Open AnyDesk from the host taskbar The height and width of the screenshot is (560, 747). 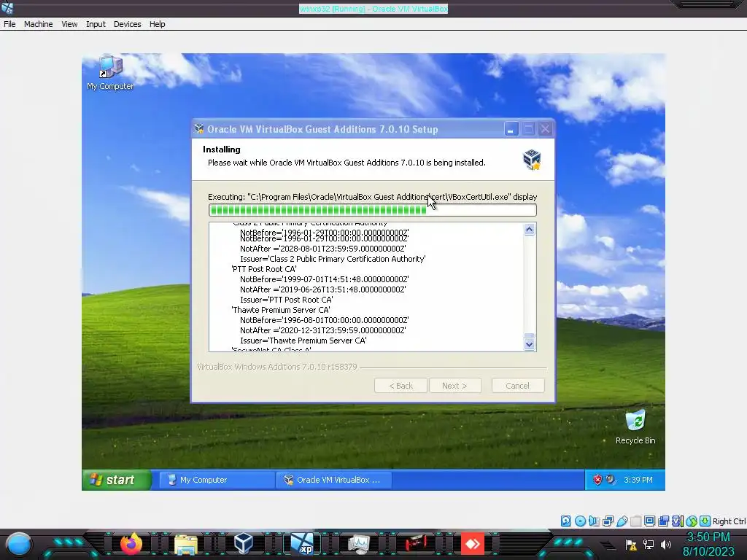pos(473,543)
